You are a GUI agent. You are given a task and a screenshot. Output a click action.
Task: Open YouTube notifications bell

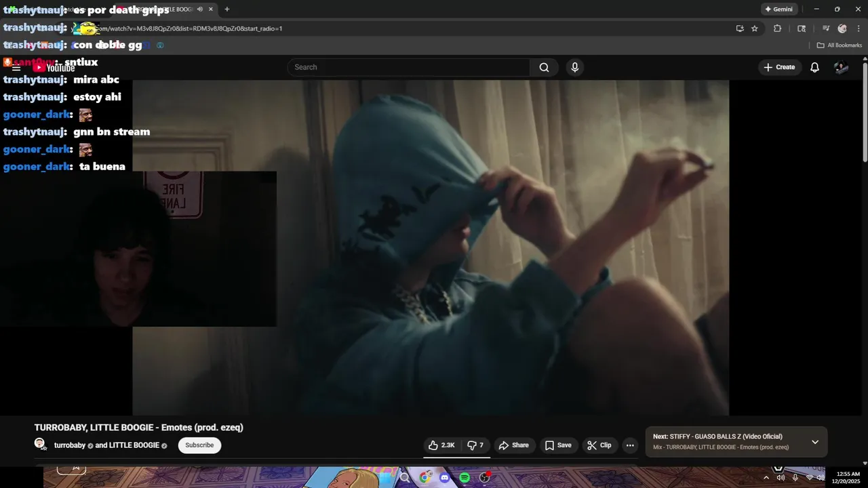tap(814, 67)
